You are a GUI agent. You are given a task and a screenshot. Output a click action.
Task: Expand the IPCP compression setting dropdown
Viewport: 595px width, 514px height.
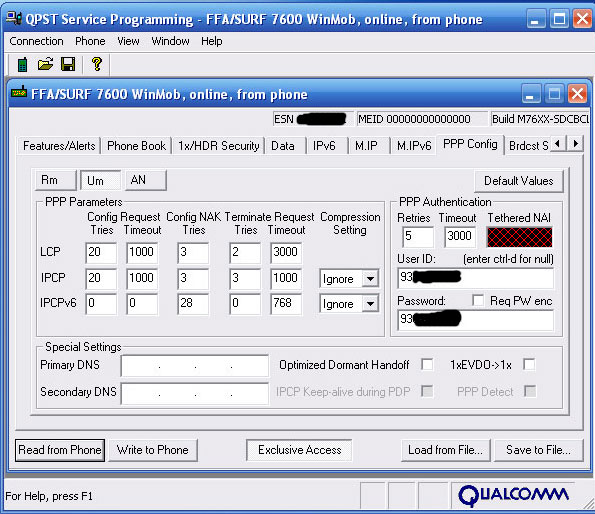coord(370,279)
